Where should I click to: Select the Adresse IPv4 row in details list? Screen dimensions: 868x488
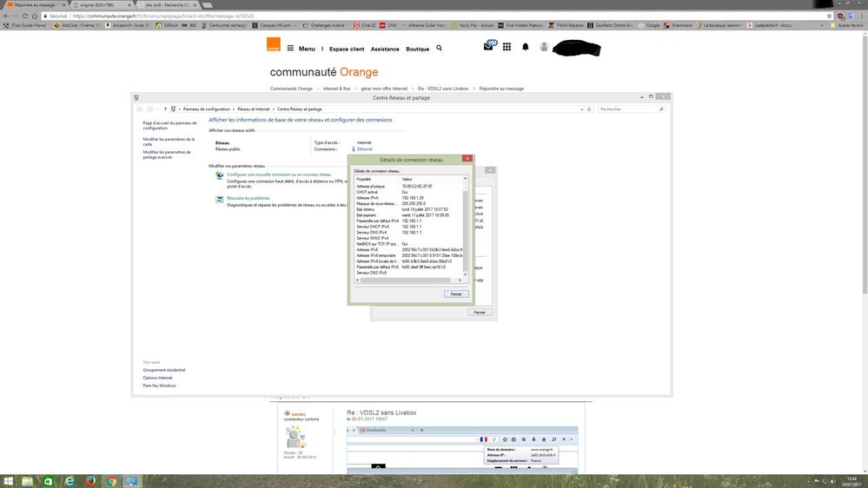[x=408, y=197]
